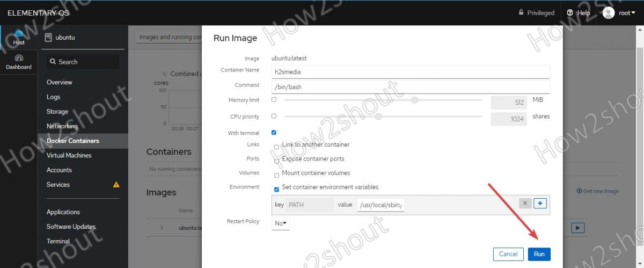Click the environment key PATH field

coord(310,205)
